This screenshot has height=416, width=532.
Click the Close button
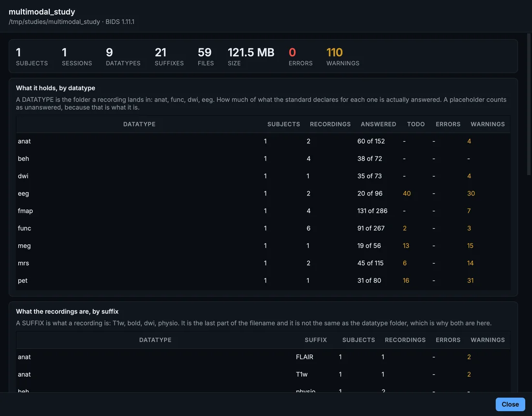coord(510,404)
